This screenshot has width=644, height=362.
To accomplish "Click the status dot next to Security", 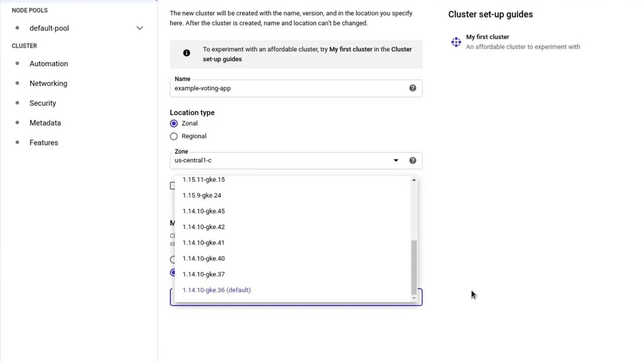I will [x=17, y=103].
